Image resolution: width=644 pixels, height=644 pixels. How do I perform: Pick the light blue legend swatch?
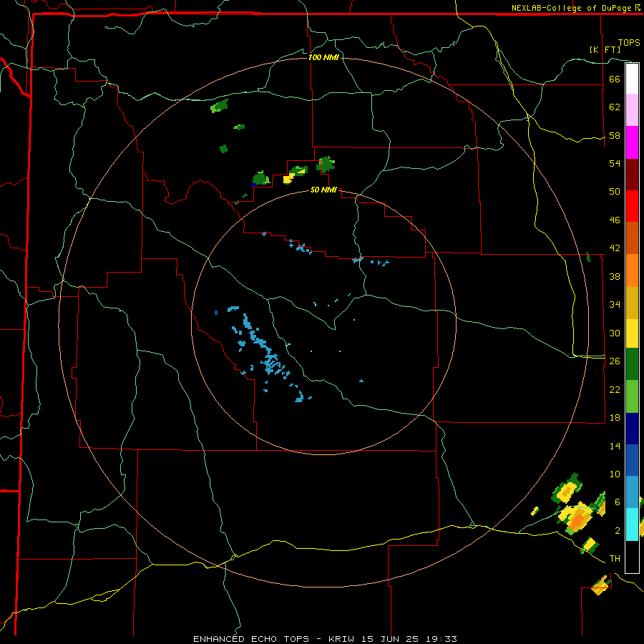[632, 492]
